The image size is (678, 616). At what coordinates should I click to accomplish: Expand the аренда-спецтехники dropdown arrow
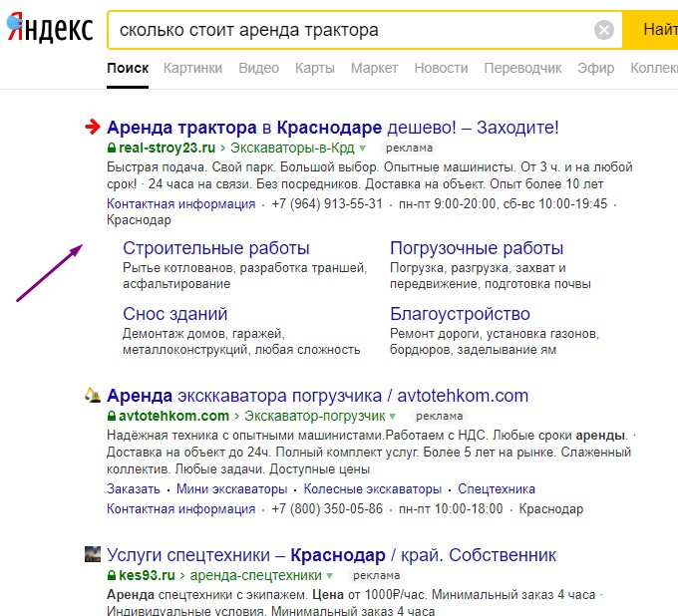tap(329, 576)
